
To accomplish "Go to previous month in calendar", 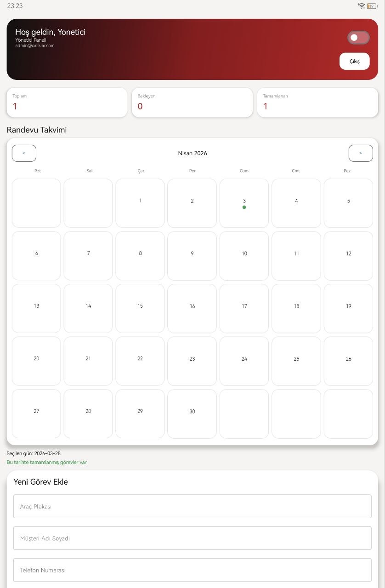I will pyautogui.click(x=24, y=153).
